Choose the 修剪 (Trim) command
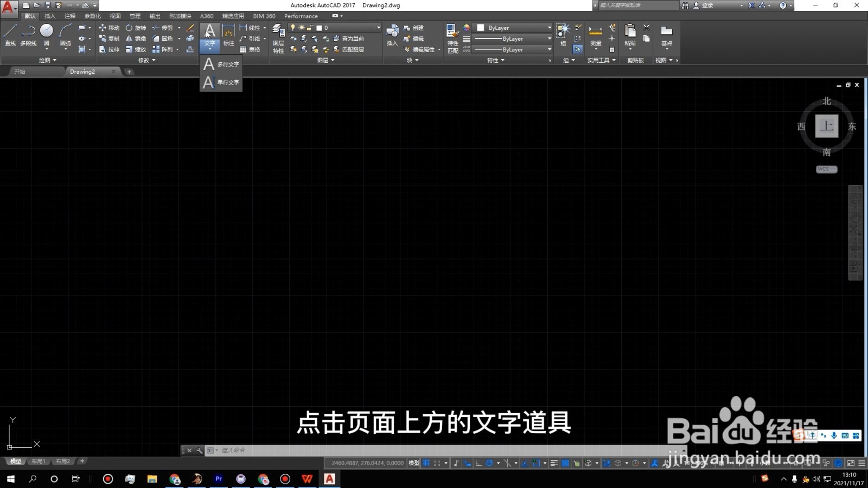This screenshot has width=868, height=488. point(163,28)
